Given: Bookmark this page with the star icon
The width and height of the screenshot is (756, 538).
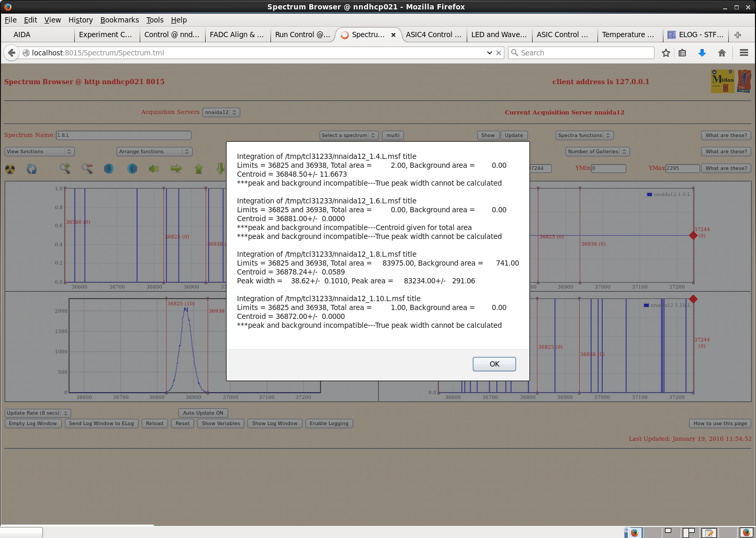Looking at the screenshot, I should click(x=666, y=53).
